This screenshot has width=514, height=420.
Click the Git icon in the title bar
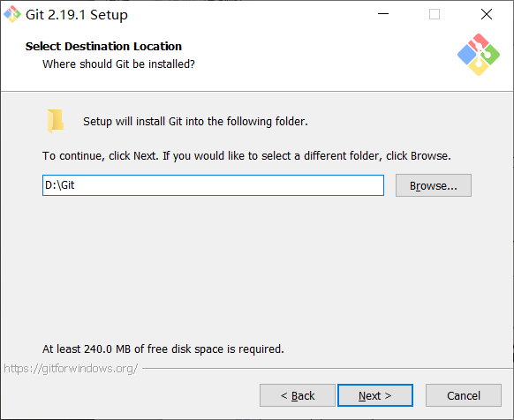tap(12, 14)
